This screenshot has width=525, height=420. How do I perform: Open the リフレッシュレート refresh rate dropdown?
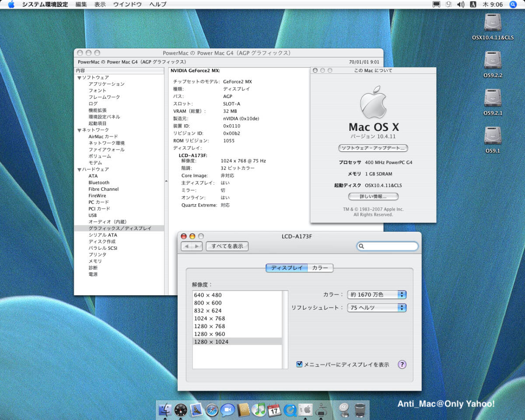[377, 308]
